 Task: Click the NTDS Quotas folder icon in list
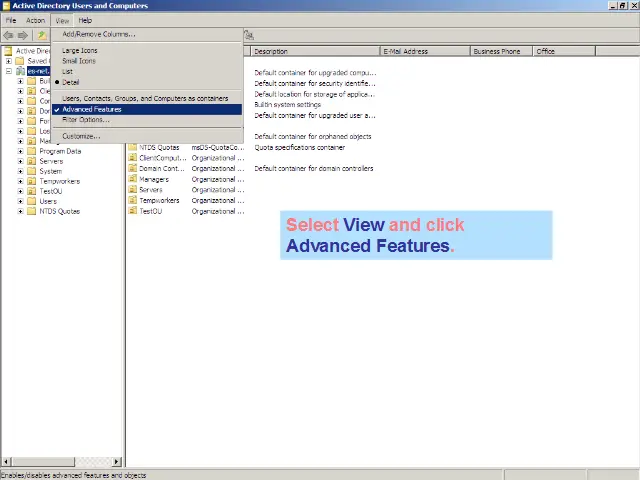click(x=132, y=148)
